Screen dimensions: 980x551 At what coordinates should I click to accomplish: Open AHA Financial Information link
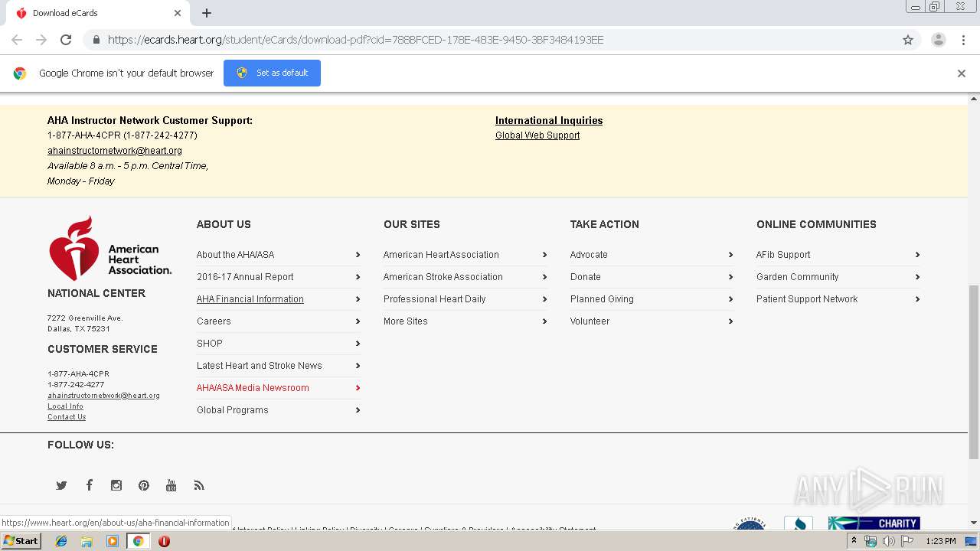pos(250,299)
